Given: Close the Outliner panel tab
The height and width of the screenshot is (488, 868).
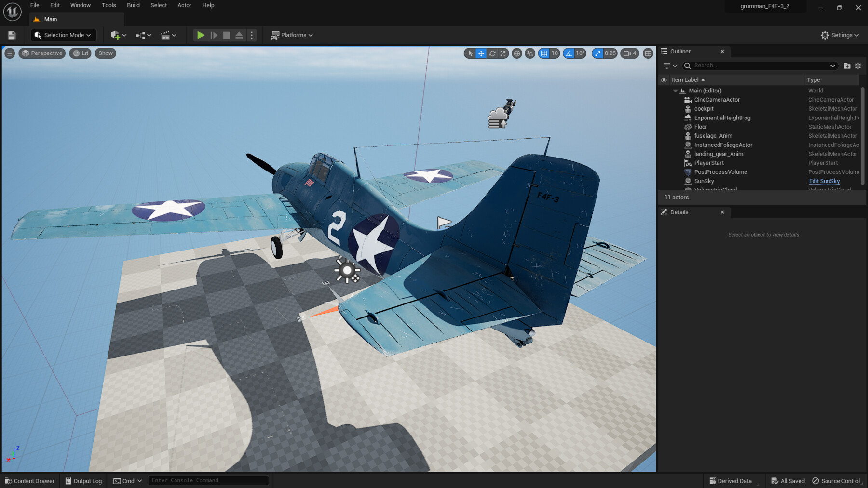Looking at the screenshot, I should point(722,52).
